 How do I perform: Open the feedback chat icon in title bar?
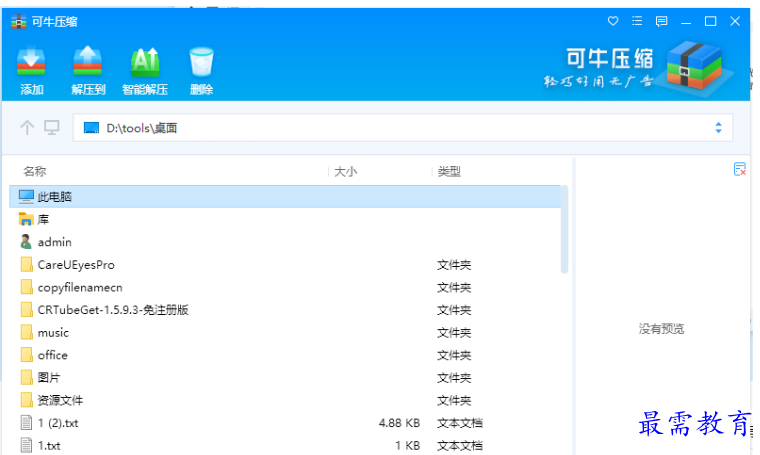click(x=661, y=21)
